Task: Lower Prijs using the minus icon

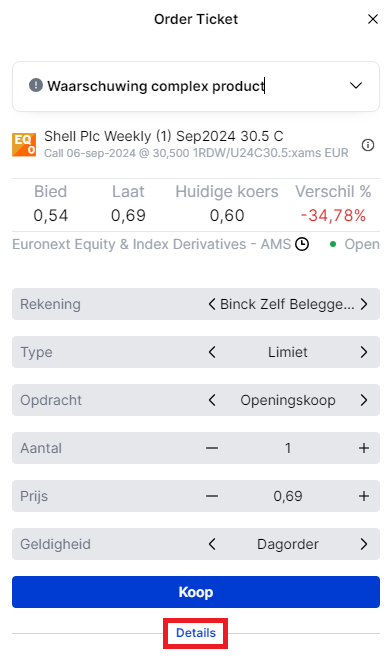Action: pos(212,496)
